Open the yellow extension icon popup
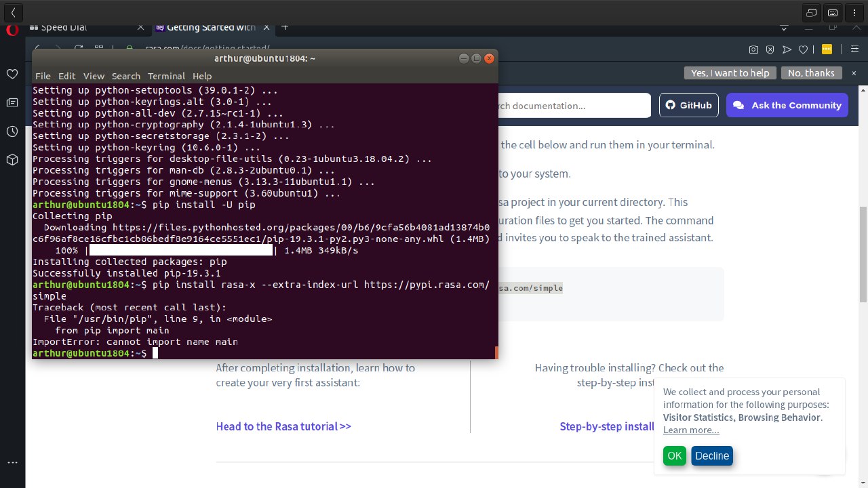Image resolution: width=868 pixels, height=488 pixels. 827,47
